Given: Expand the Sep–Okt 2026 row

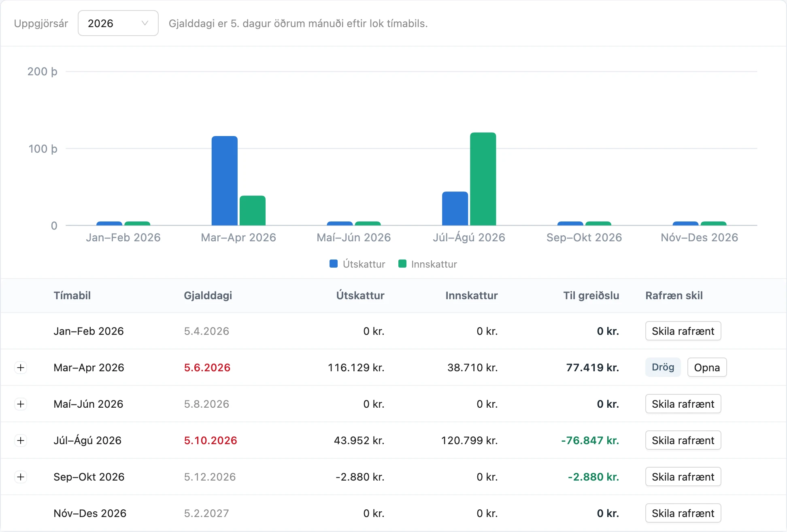Looking at the screenshot, I should click(21, 477).
